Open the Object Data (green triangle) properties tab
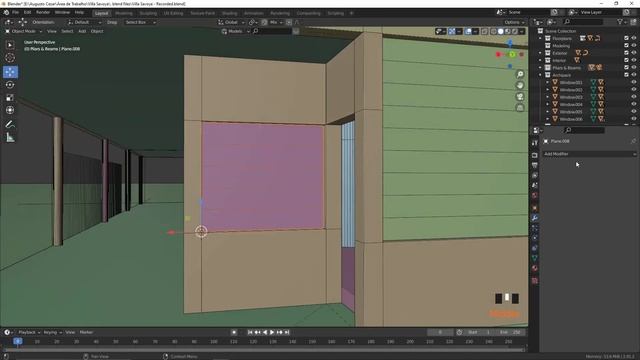Image resolution: width=640 pixels, height=360 pixels. 535,258
